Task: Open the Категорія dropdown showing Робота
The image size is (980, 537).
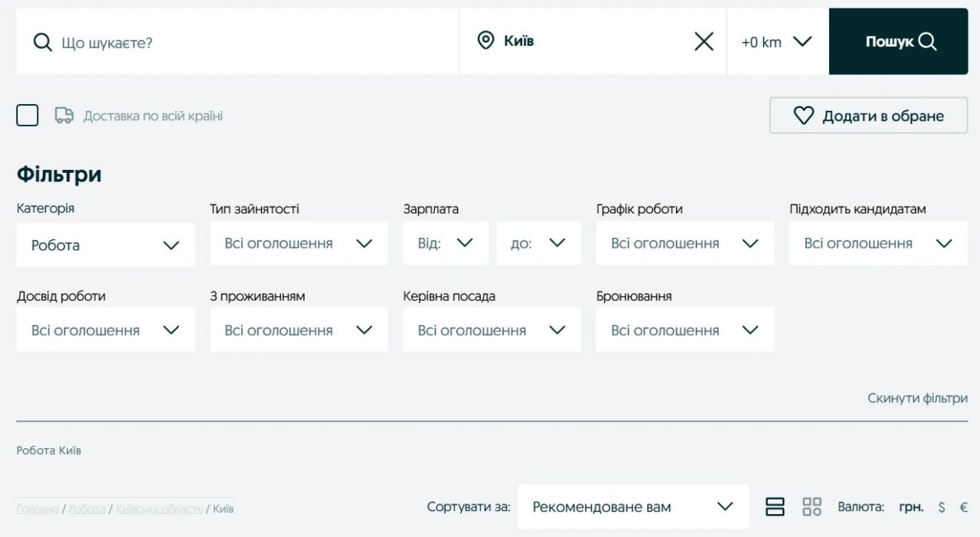Action: pyautogui.click(x=106, y=245)
